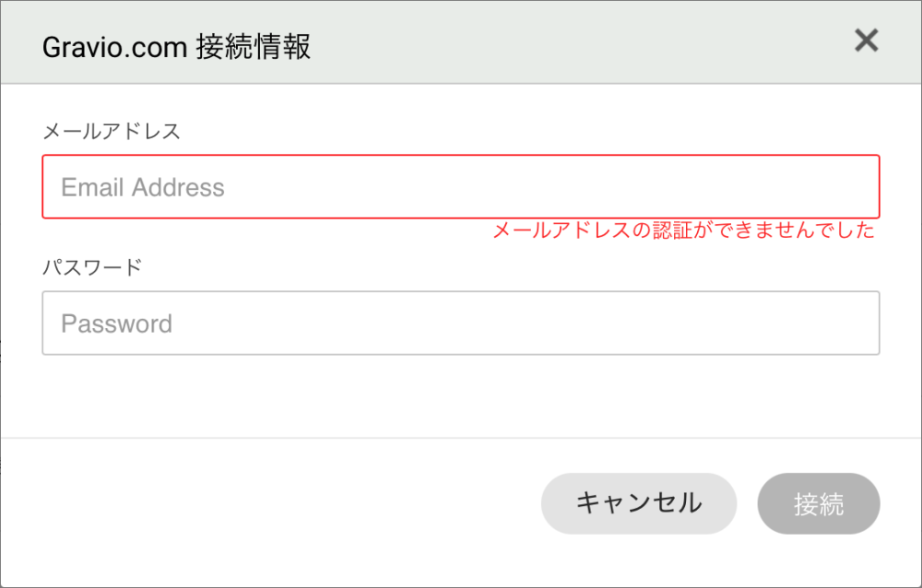
Task: Close the Gravio.com connection dialog with X
Action: [866, 41]
